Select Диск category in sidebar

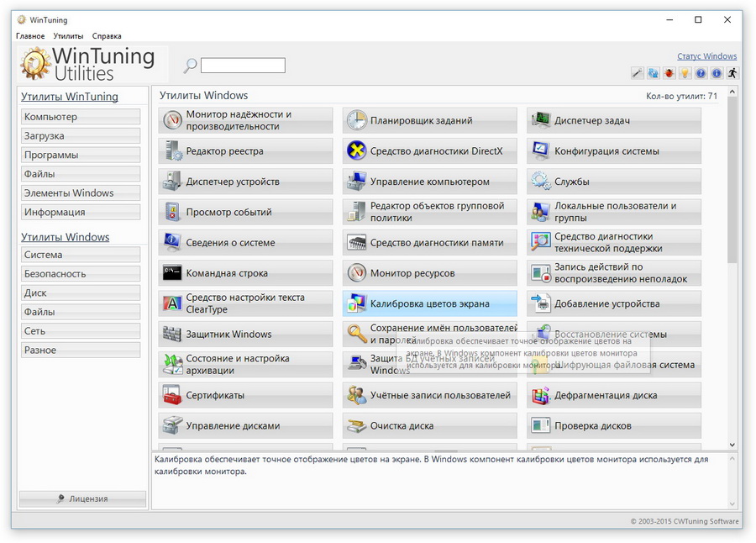pyautogui.click(x=81, y=293)
